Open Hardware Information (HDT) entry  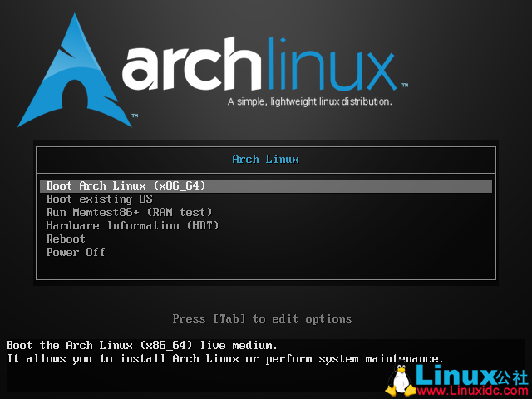[x=132, y=225]
